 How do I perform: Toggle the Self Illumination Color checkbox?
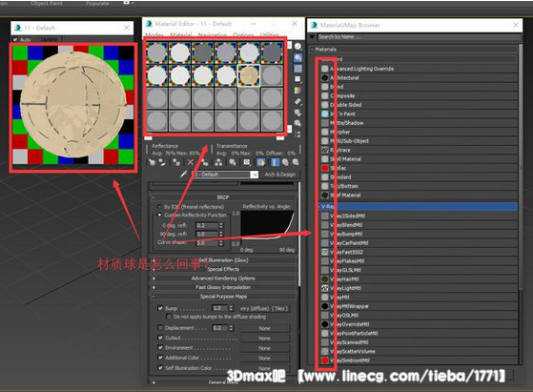[x=160, y=367]
